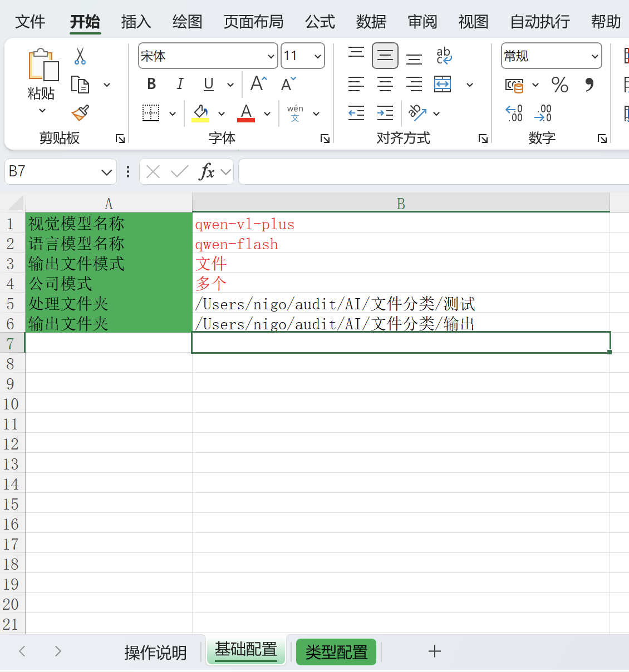
Task: Click the Wrap Text icon
Action: click(444, 56)
